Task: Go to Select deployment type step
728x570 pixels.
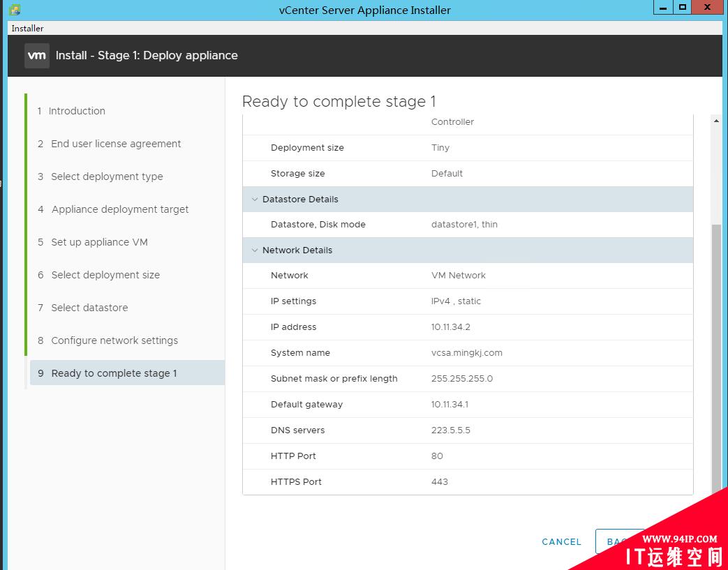Action: click(101, 177)
